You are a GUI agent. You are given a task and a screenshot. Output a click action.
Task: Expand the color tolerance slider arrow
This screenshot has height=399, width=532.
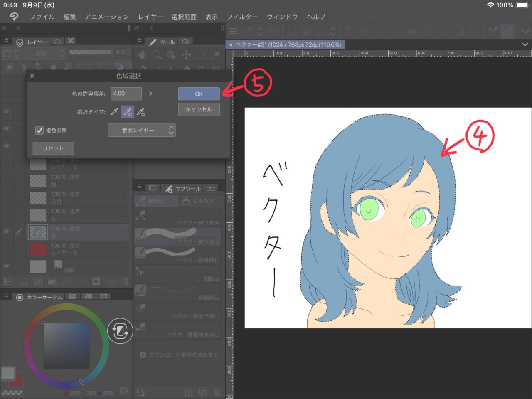pyautogui.click(x=150, y=94)
